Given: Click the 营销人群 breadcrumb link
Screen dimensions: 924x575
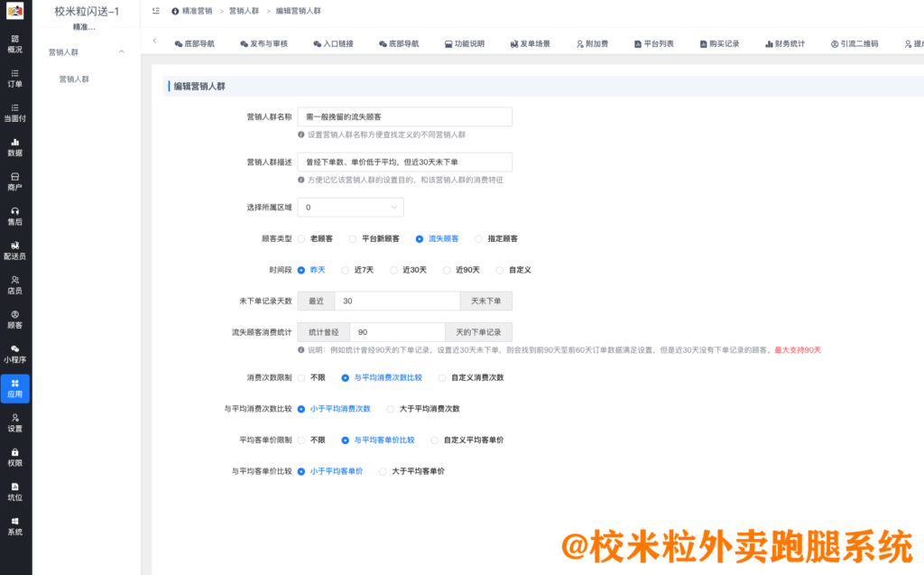Looking at the screenshot, I should [244, 12].
